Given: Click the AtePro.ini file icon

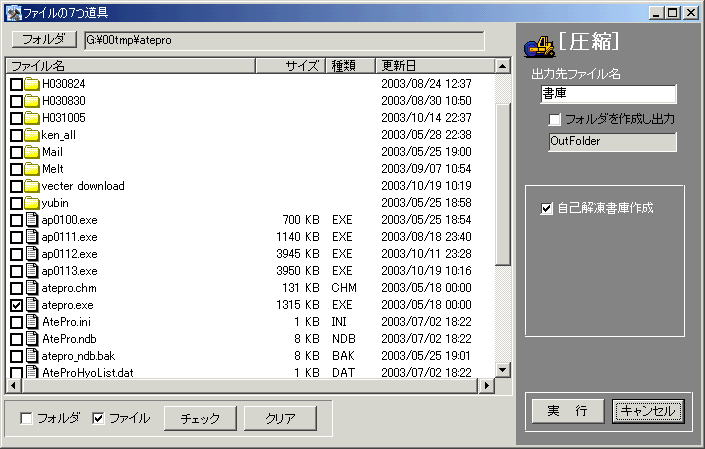Looking at the screenshot, I should [x=32, y=322].
